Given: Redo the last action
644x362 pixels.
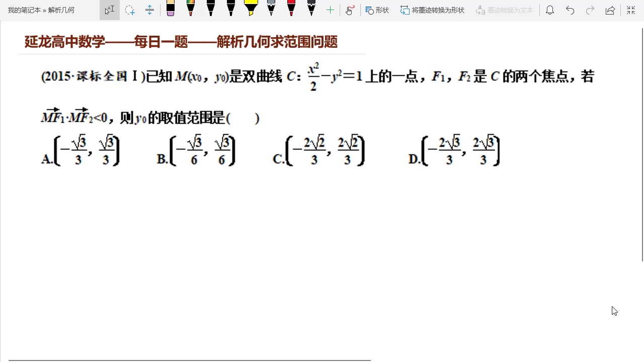Looking at the screenshot, I should [590, 10].
